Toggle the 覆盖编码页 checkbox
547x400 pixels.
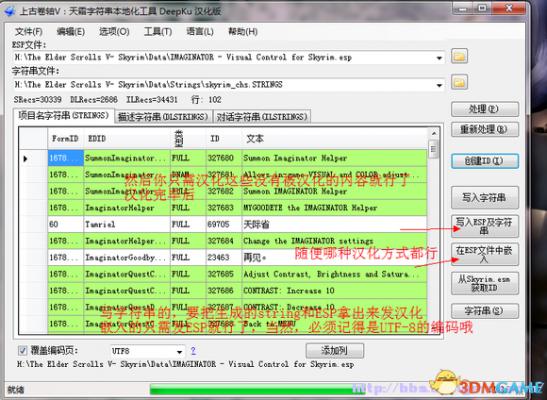(23, 350)
